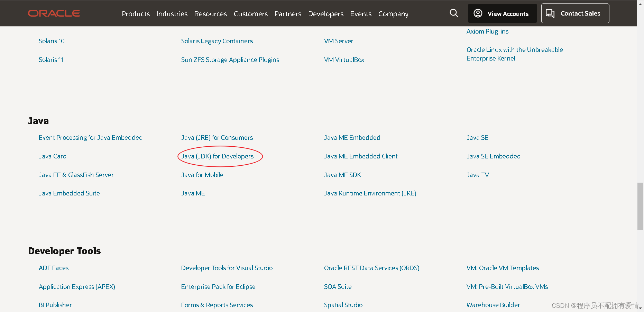
Task: Click the vertical scrollbar thumb
Action: pos(640,207)
